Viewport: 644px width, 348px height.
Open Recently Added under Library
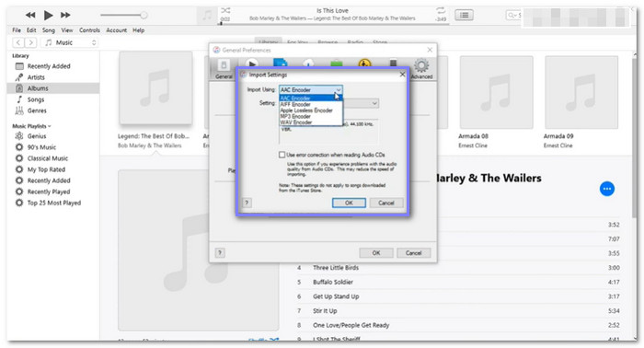point(49,66)
